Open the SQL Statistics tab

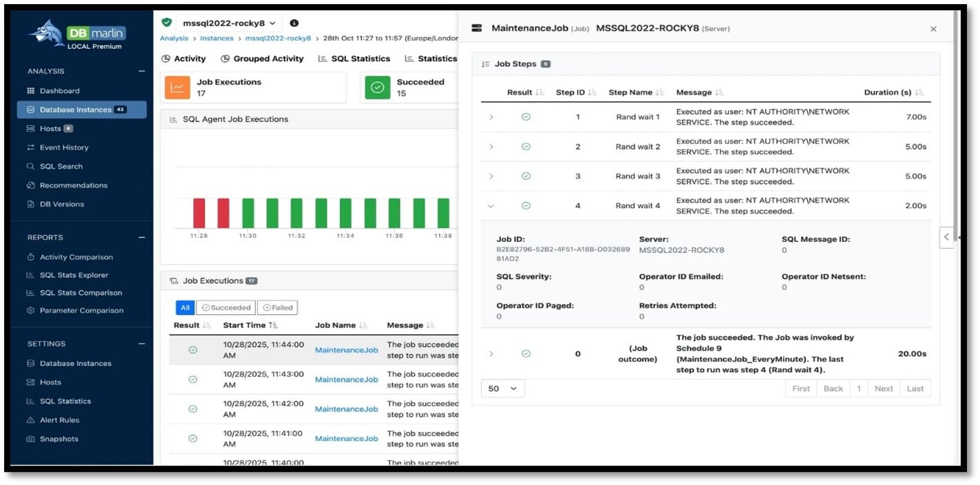click(354, 59)
